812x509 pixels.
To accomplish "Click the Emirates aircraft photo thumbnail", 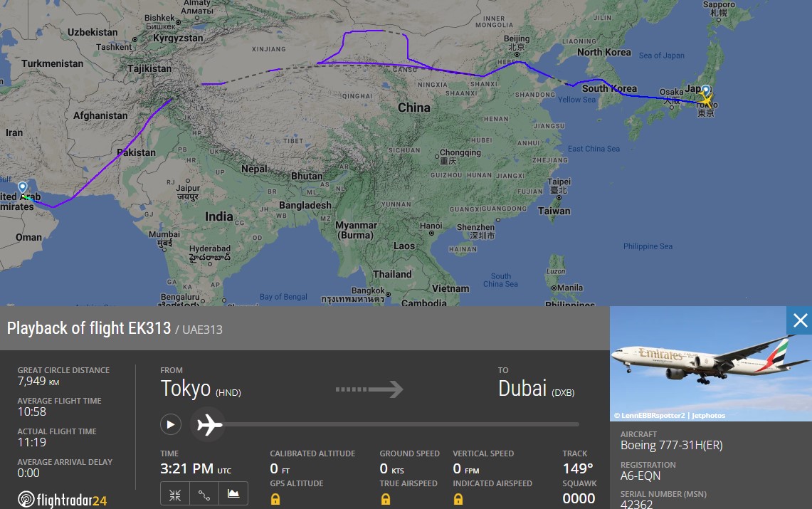I will (710, 364).
